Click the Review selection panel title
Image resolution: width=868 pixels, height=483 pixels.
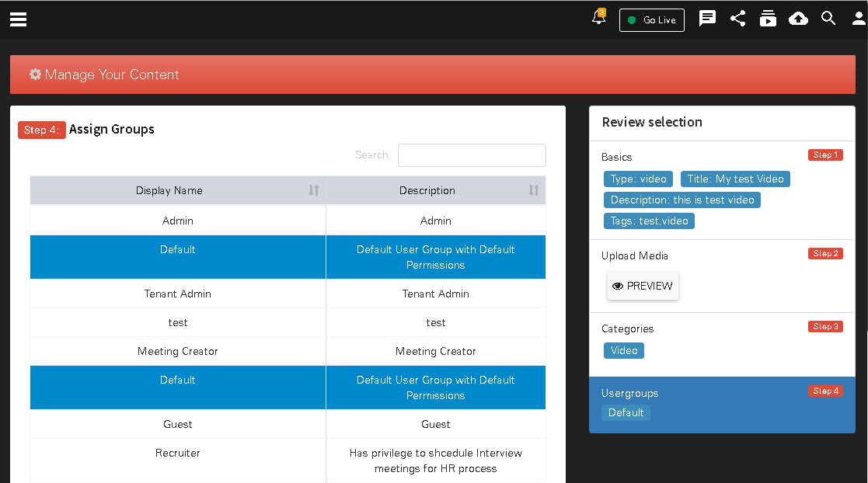point(651,122)
